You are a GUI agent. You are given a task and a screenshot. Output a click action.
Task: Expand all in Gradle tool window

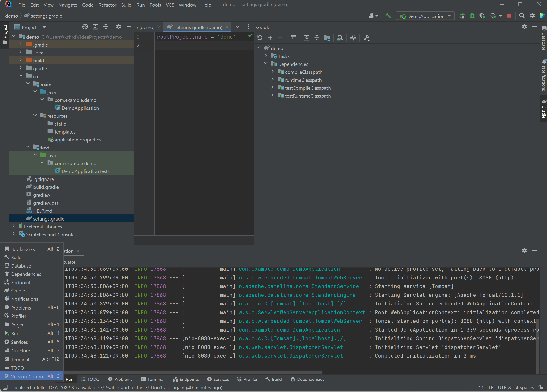coord(306,38)
